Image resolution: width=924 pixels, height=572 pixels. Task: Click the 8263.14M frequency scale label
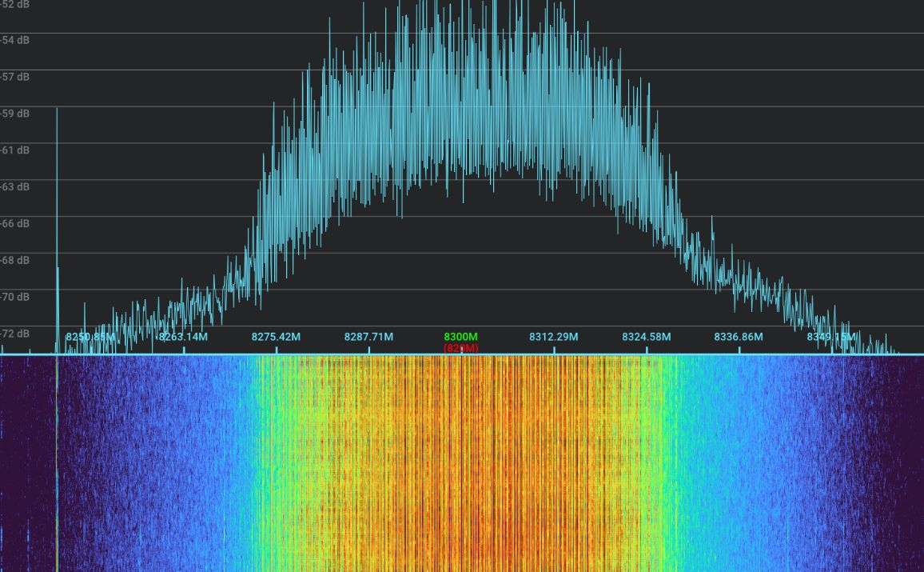184,338
